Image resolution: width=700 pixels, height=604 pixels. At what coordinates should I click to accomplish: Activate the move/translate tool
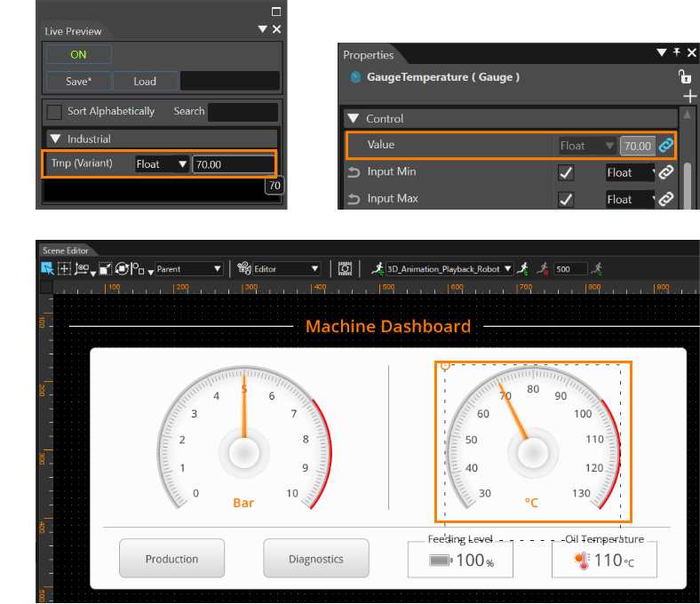coord(64,268)
